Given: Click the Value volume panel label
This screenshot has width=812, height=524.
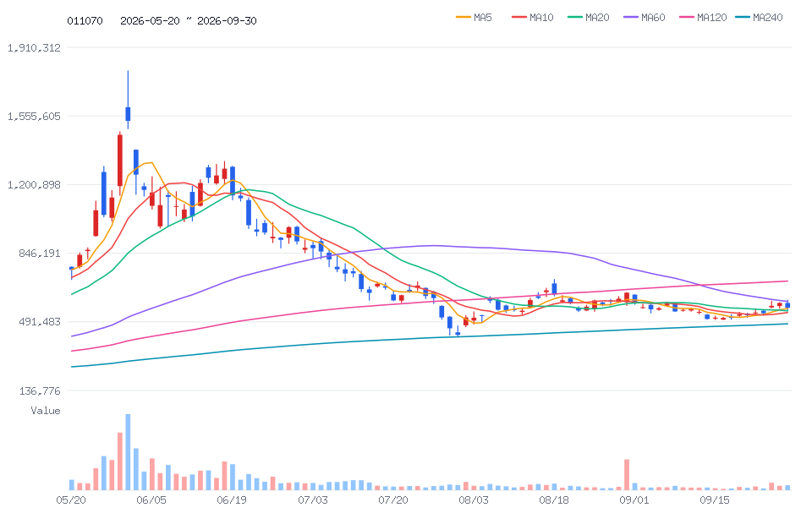Looking at the screenshot, I should 46,411.
